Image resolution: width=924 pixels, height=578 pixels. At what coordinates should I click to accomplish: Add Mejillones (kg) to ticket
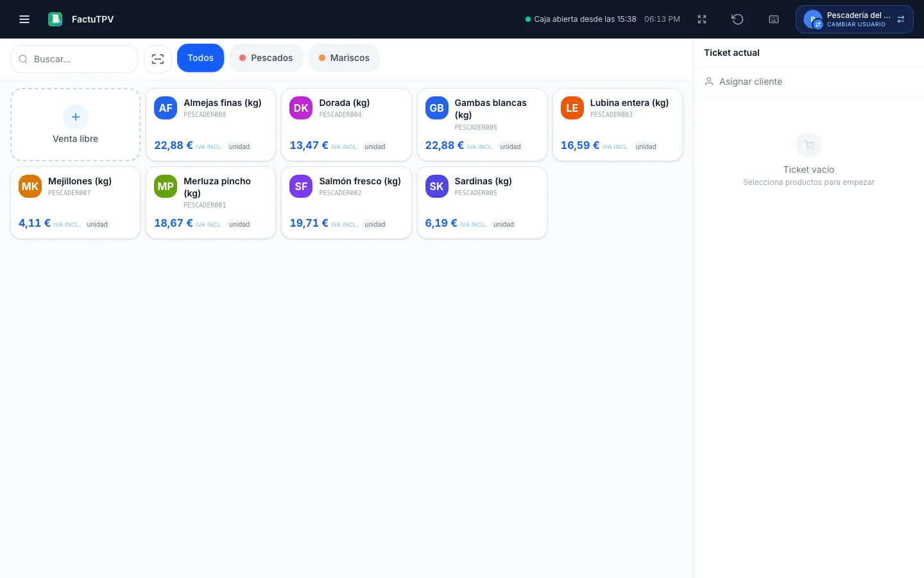tap(76, 203)
